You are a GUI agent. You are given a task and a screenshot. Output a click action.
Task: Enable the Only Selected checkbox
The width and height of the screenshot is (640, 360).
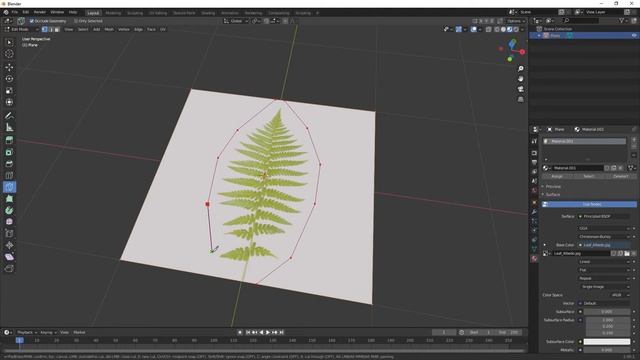coord(76,21)
